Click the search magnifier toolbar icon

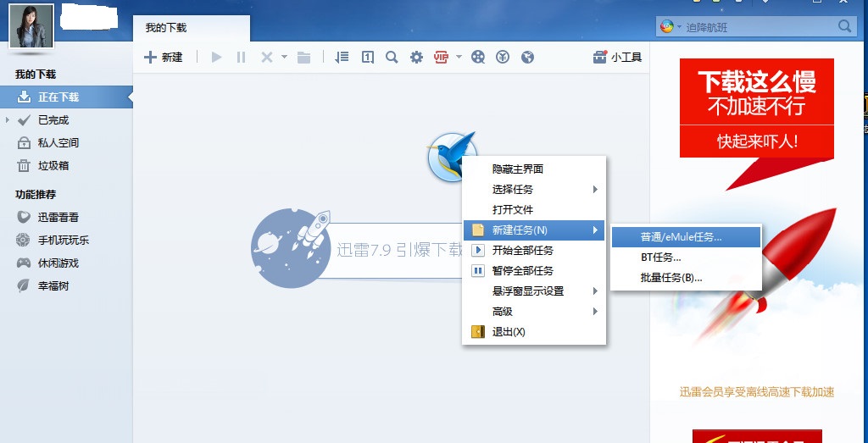click(392, 57)
